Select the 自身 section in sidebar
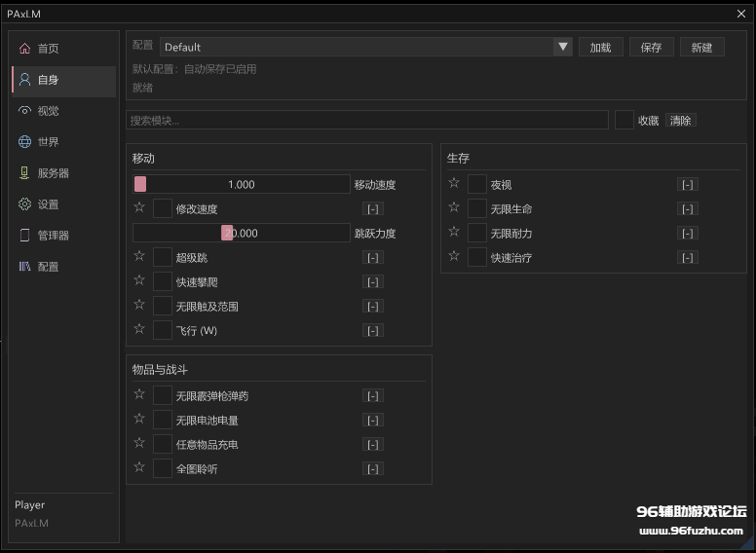 point(63,80)
